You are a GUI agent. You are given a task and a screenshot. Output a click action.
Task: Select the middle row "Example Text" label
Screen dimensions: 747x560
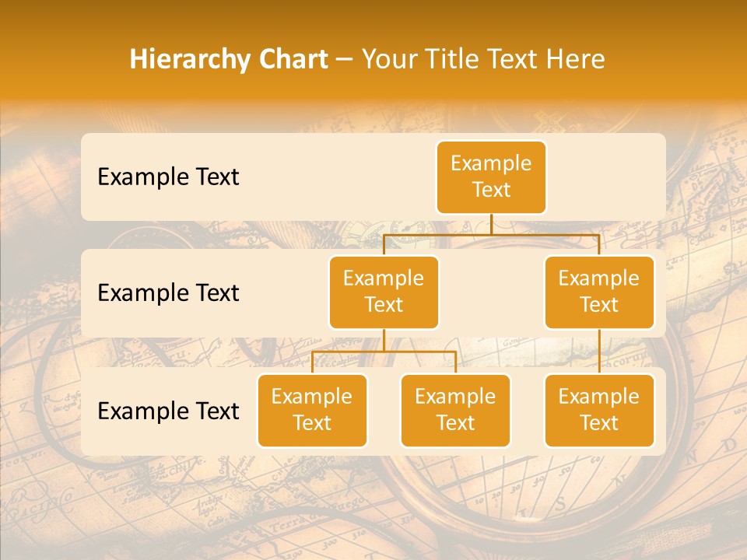coord(168,292)
